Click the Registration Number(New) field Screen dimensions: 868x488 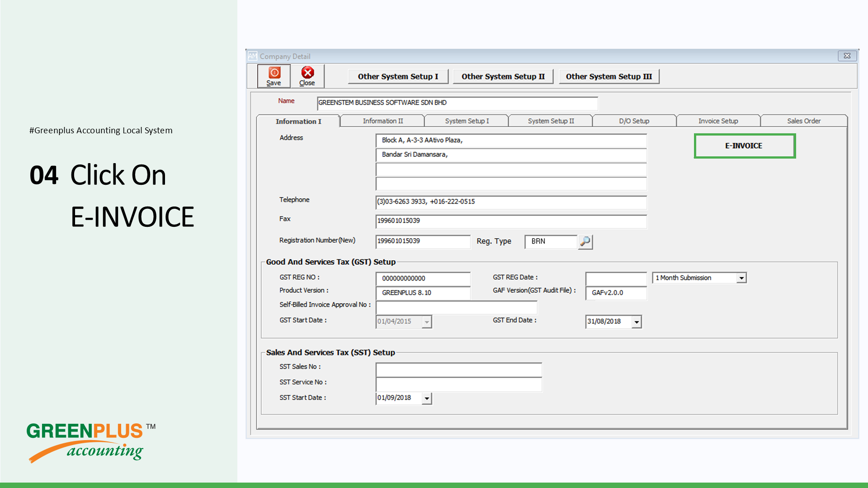point(423,241)
